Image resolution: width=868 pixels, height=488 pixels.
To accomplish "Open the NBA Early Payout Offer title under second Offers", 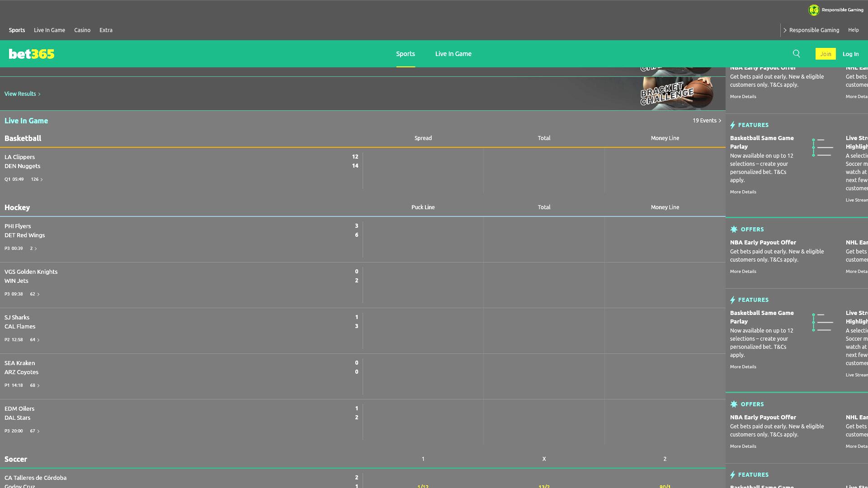I will tap(763, 418).
